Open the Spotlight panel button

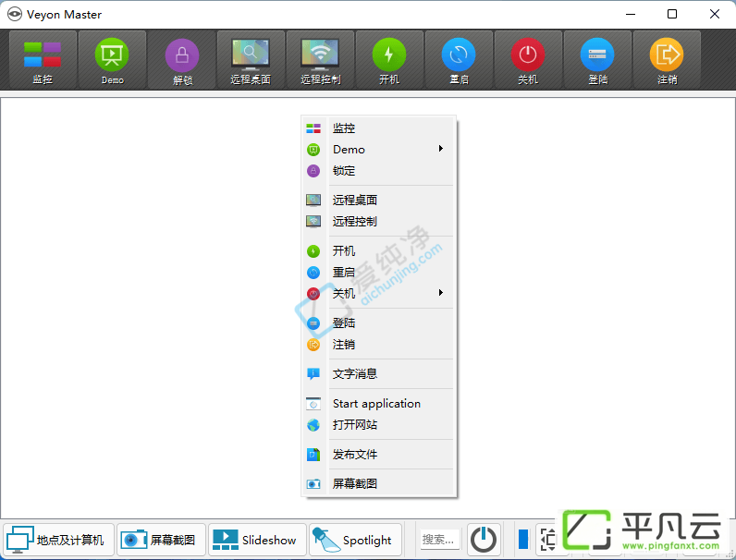tap(355, 540)
